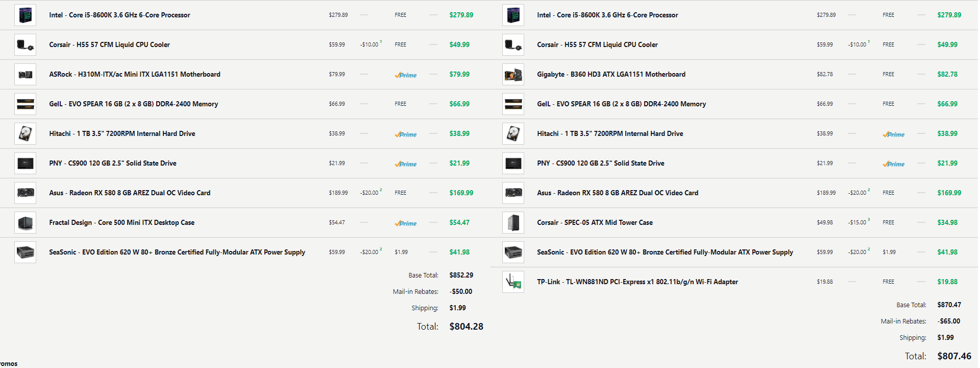
Task: Click the $852.29 base total value
Action: [x=461, y=275]
